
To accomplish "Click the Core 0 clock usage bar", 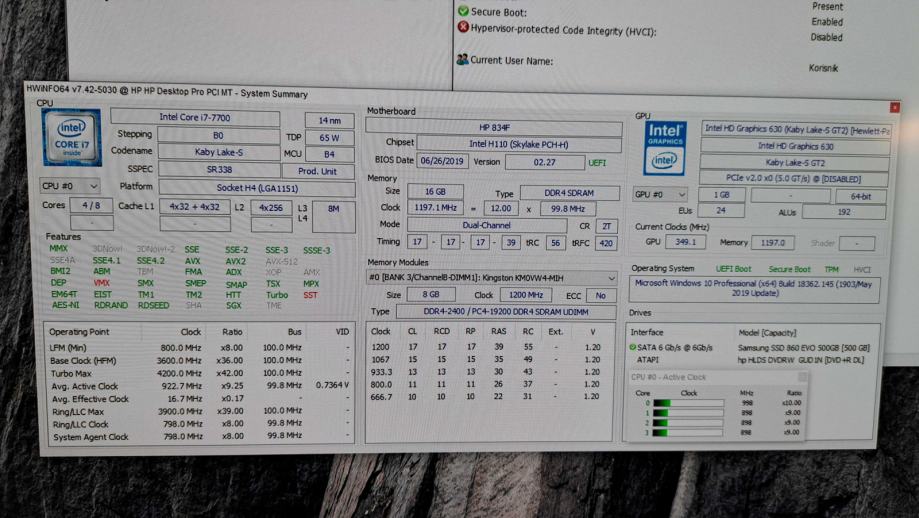I will click(x=688, y=403).
